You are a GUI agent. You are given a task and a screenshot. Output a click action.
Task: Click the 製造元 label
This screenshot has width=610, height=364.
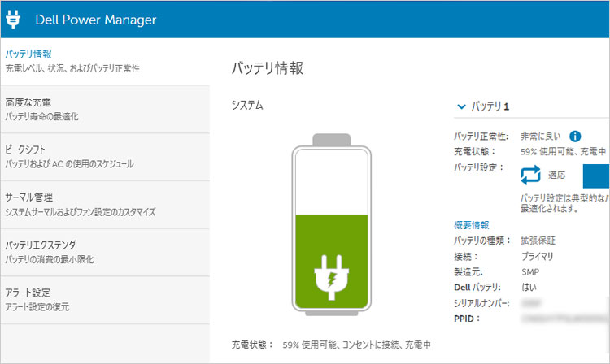pyautogui.click(x=468, y=272)
